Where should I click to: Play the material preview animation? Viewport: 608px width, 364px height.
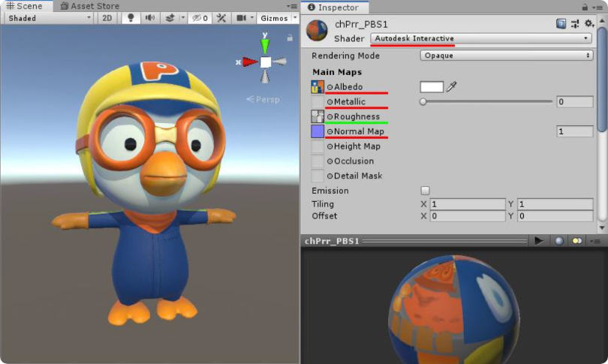[539, 241]
